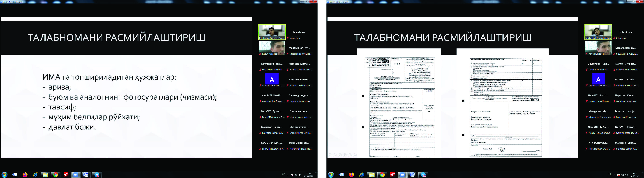Image resolution: width=644 pixels, height=178 pixels.
Task: Tick the Патентный поверенный checkbox on form
Action: point(371,150)
